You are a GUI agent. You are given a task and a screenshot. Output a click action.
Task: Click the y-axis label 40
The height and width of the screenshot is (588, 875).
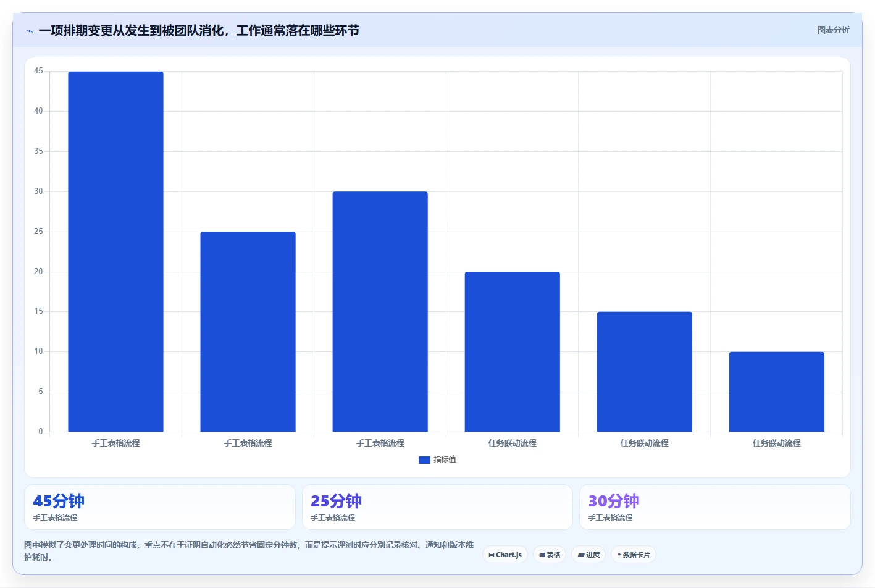coord(38,111)
